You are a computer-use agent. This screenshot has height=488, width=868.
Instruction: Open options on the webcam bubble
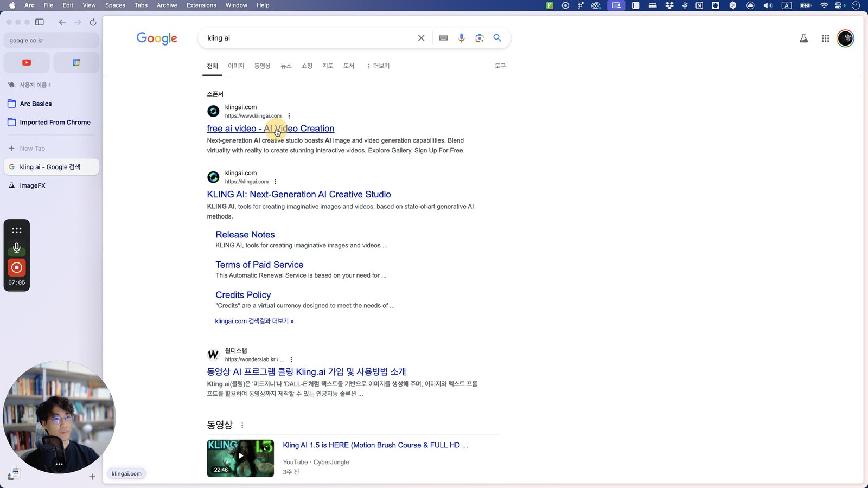[59, 464]
